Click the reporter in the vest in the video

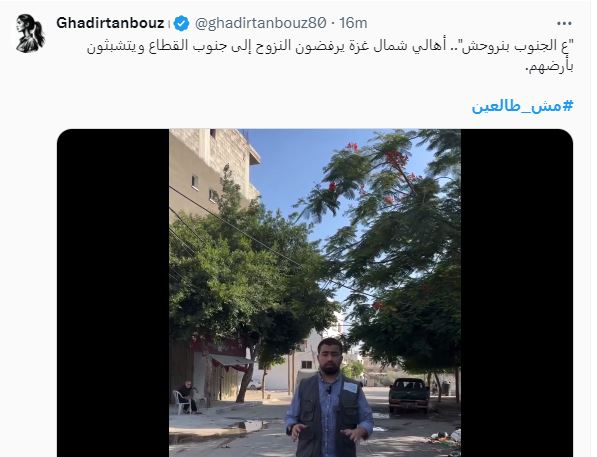[x=330, y=398]
